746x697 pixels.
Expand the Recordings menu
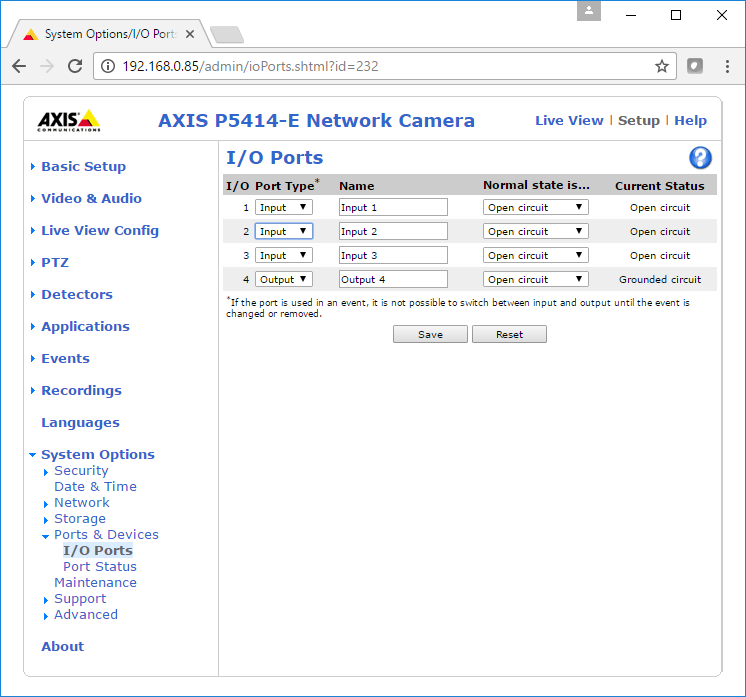(x=81, y=391)
